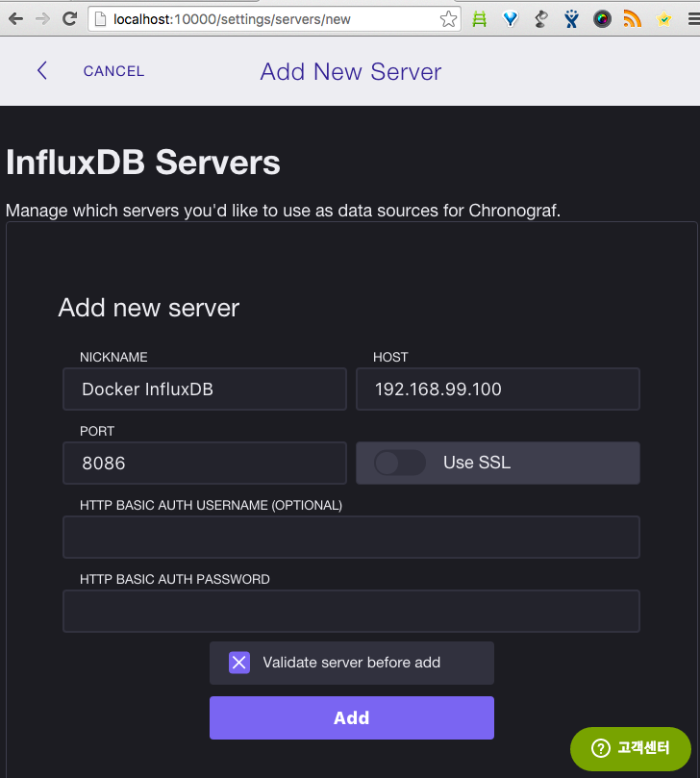Click the Validate server before add label
This screenshot has height=778, width=700.
pyautogui.click(x=351, y=663)
